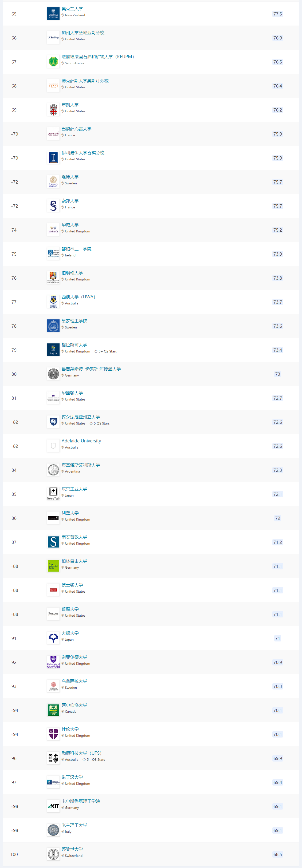Open the Adelaide University link
Screen dimensions: 302x868
pos(81,441)
